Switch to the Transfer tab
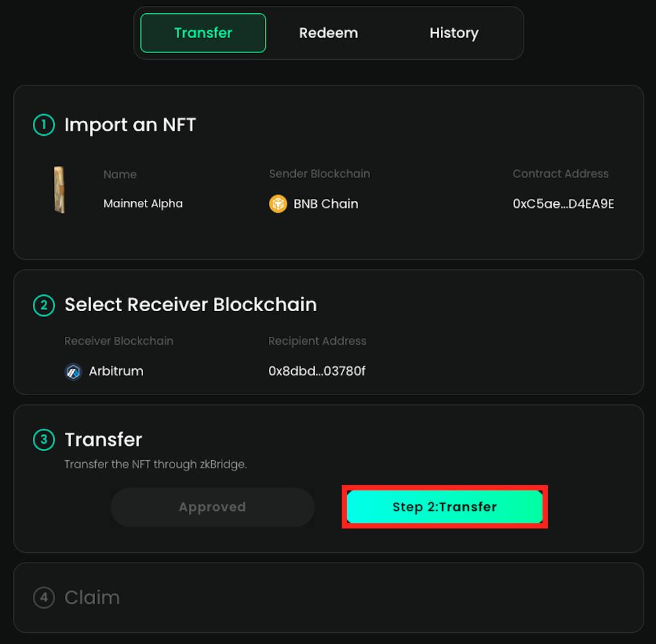Screen dimensions: 656x644 pos(203,33)
